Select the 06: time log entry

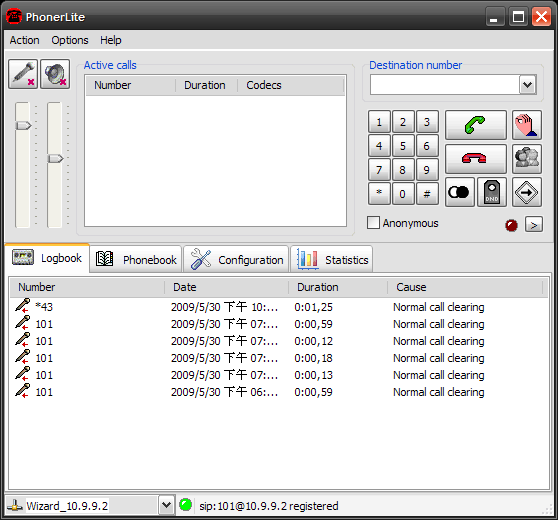pos(279,392)
